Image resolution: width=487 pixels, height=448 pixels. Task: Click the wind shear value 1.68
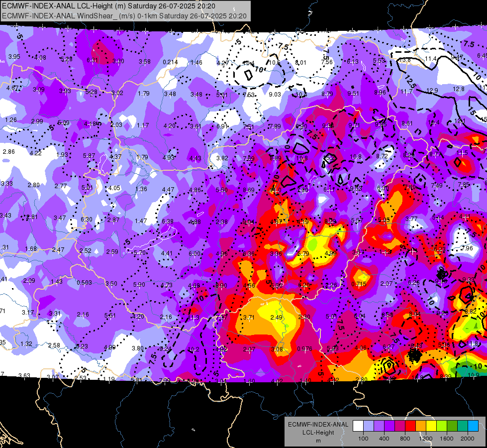tap(31, 249)
